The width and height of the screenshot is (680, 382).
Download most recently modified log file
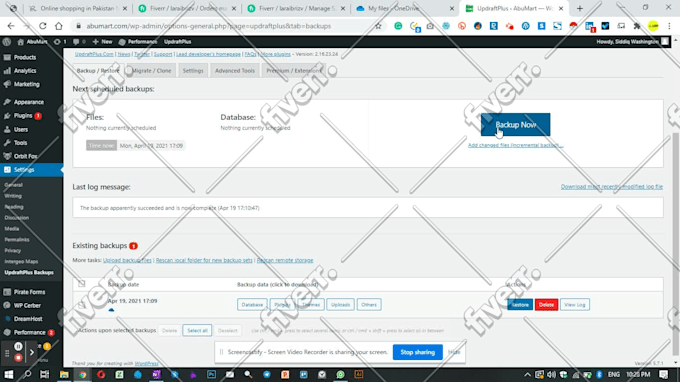click(x=611, y=186)
